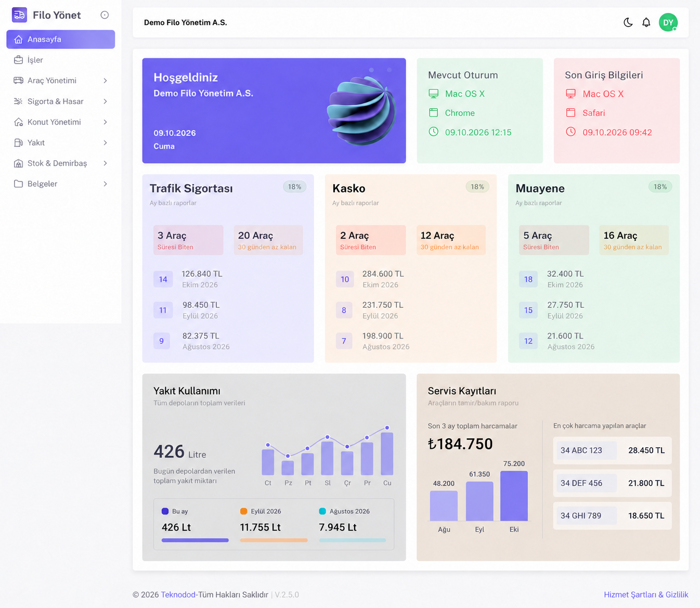Switch to dark mode with moon icon

tap(628, 22)
